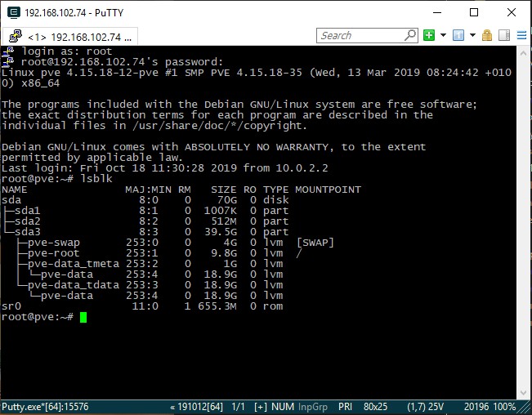Click the '100%' zoom status entry
Image resolution: width=532 pixels, height=415 pixels.
(x=504, y=407)
